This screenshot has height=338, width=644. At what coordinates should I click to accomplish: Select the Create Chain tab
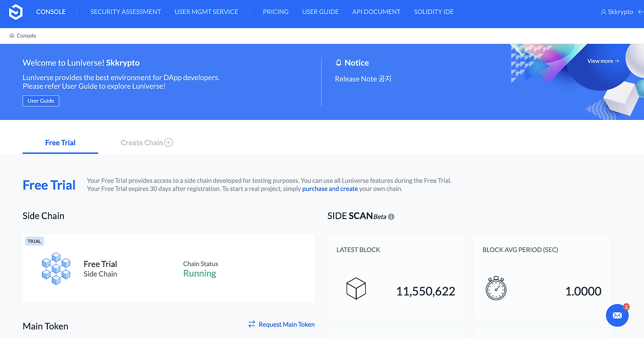tap(147, 143)
